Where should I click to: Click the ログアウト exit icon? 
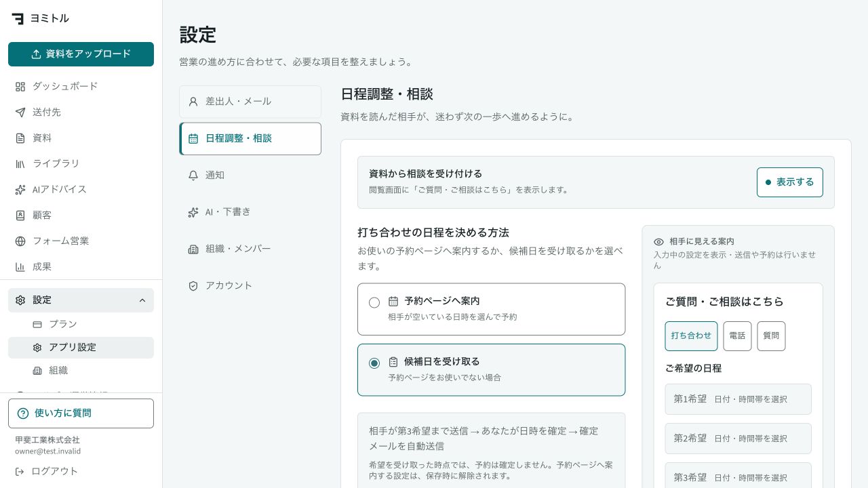click(20, 472)
